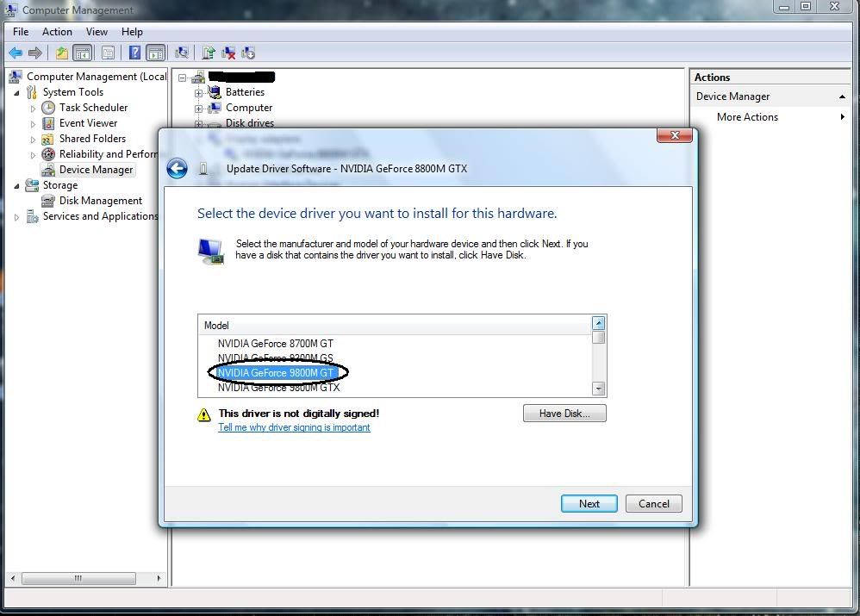860x616 pixels.
Task: Click the model list vertical scrollbar thumb
Action: pyautogui.click(x=599, y=337)
